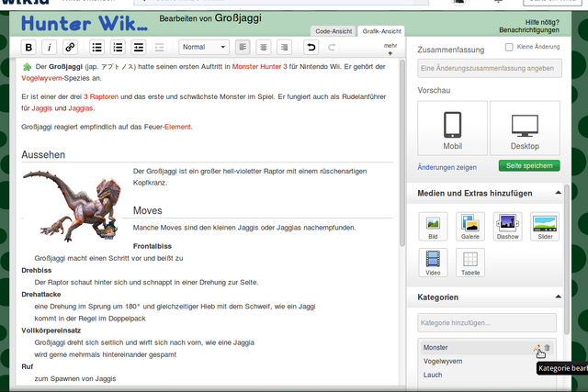Follow the Jaggis link in text
This screenshot has width=588, height=392.
coord(42,108)
